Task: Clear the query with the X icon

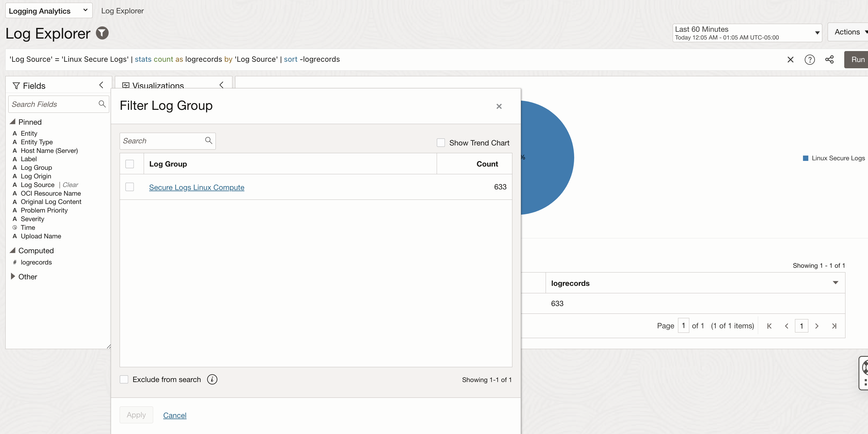Action: (790, 60)
